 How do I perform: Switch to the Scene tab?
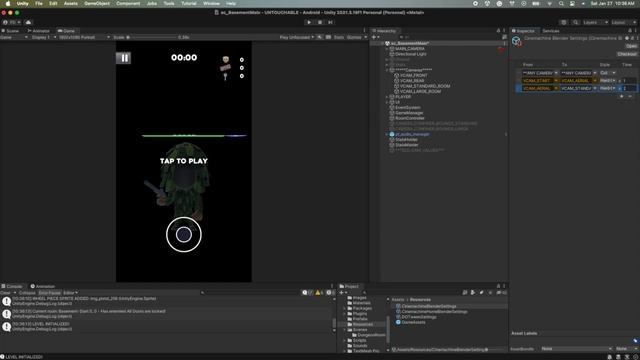pyautogui.click(x=10, y=31)
